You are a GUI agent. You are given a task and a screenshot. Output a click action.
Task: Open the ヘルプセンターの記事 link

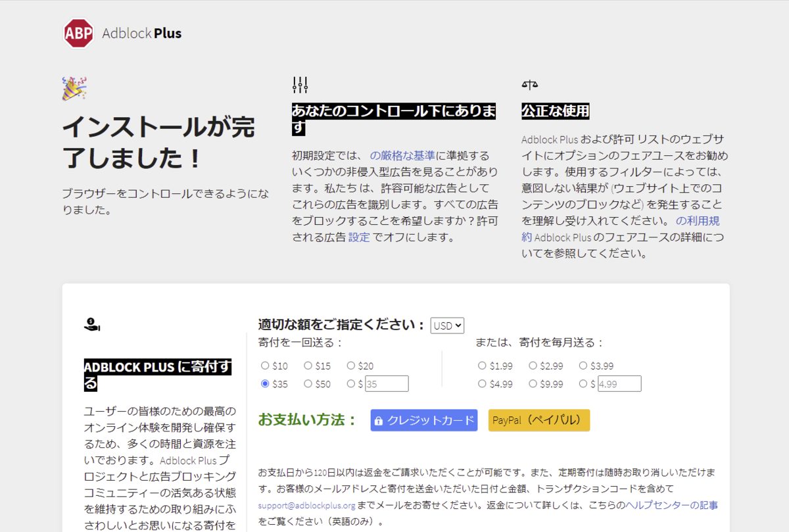click(x=672, y=505)
